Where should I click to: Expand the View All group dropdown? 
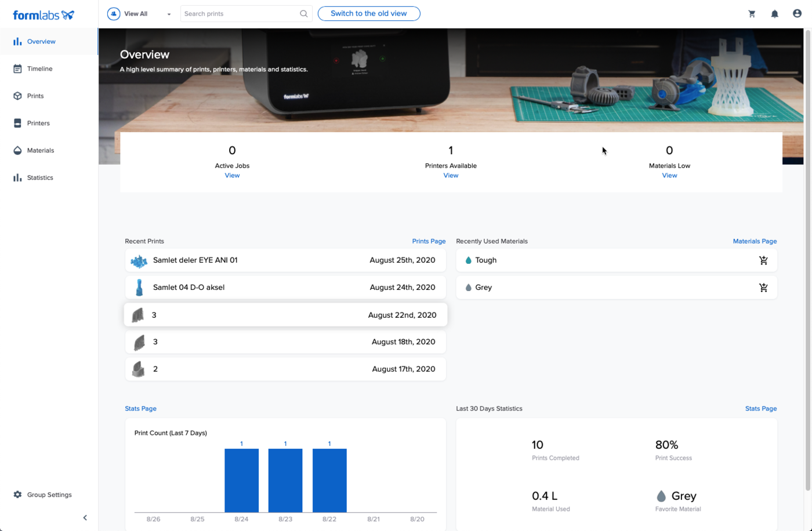click(169, 14)
